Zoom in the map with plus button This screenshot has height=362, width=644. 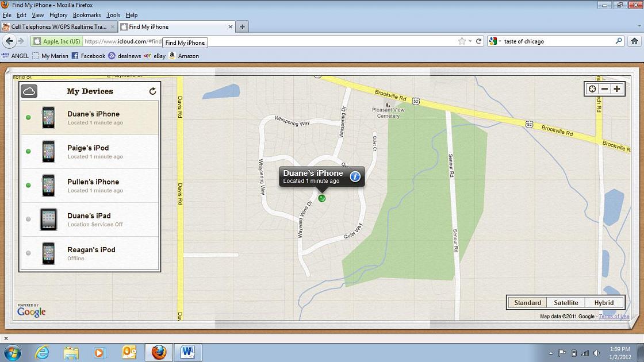(x=616, y=89)
